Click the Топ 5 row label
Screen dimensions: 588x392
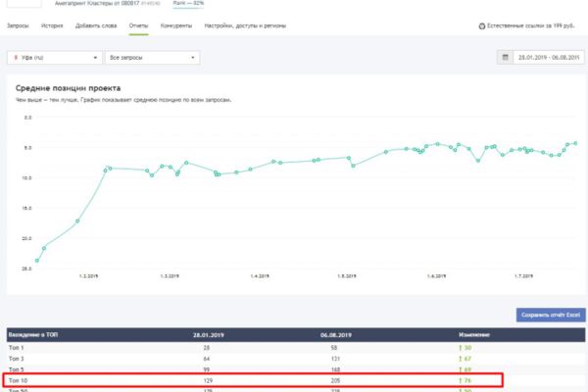16,369
